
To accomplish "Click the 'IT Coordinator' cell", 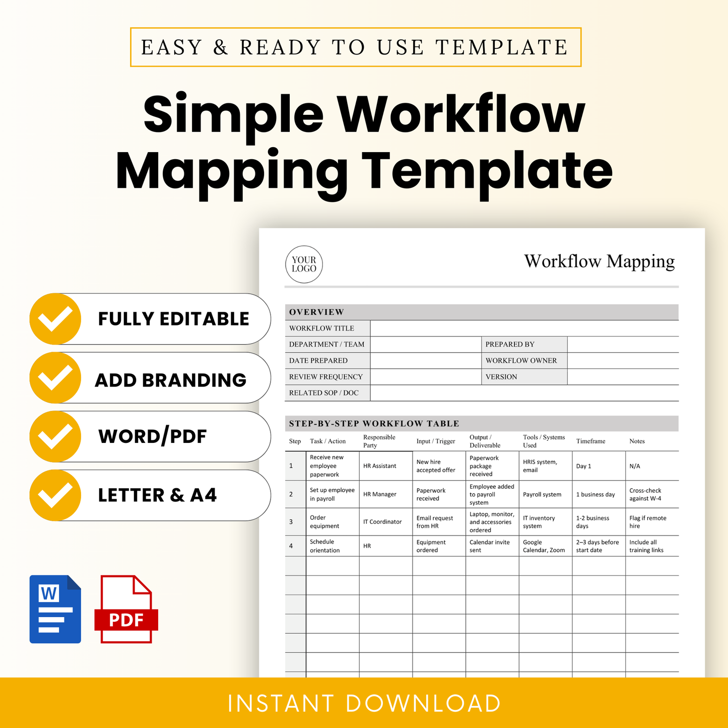I will [x=386, y=522].
